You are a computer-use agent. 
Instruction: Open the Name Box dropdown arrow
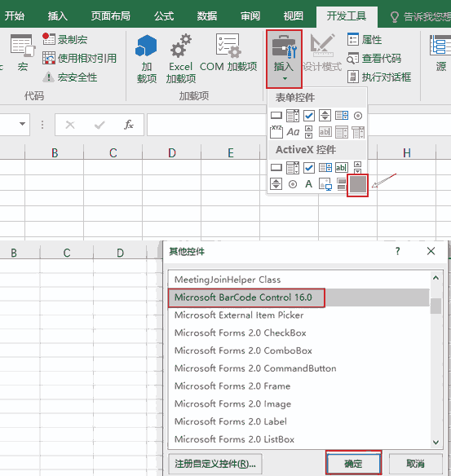[22, 124]
